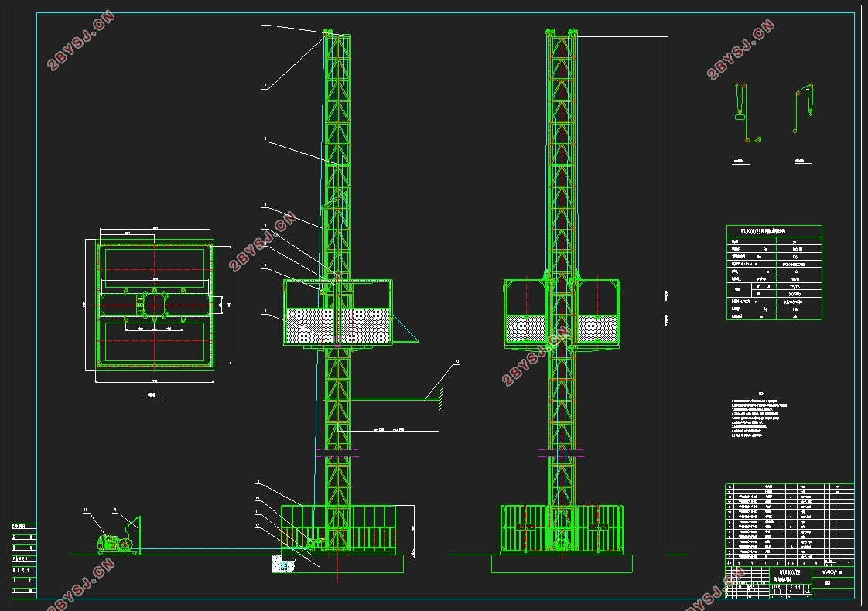
Task: Click the ground fence enclosure on the side view
Action: pyautogui.click(x=338, y=528)
